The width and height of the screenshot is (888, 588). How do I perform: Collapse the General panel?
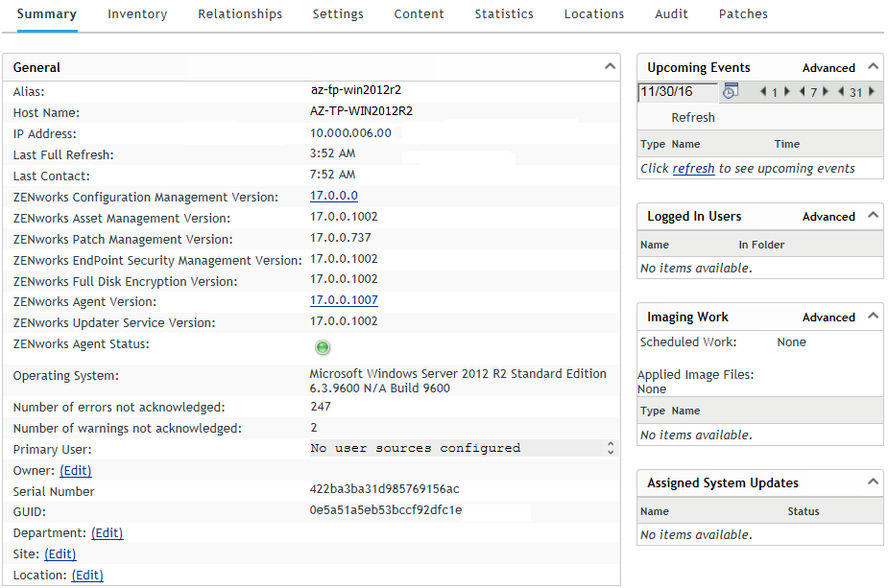609,67
